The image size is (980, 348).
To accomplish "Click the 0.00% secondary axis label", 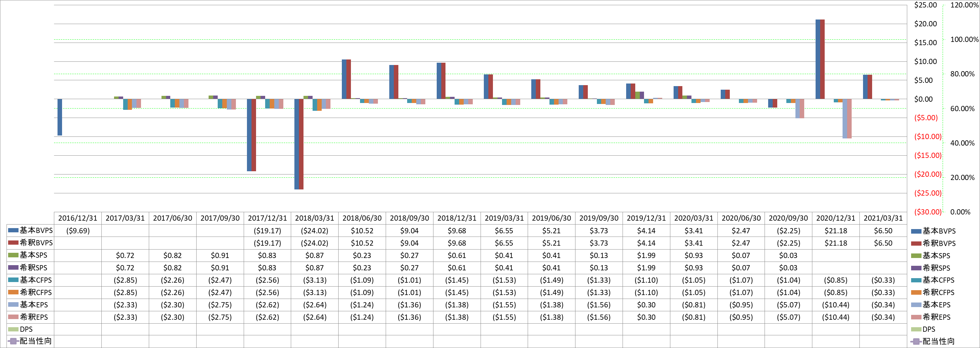I will [960, 212].
